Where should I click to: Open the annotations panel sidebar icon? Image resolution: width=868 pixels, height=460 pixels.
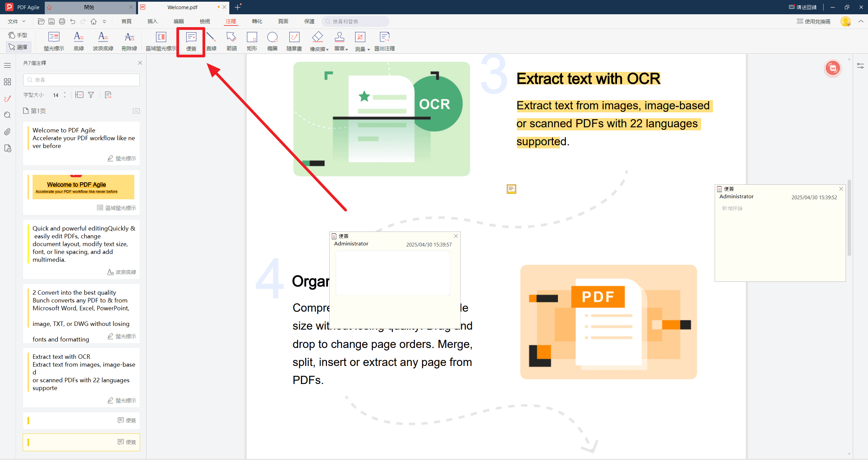[x=7, y=98]
